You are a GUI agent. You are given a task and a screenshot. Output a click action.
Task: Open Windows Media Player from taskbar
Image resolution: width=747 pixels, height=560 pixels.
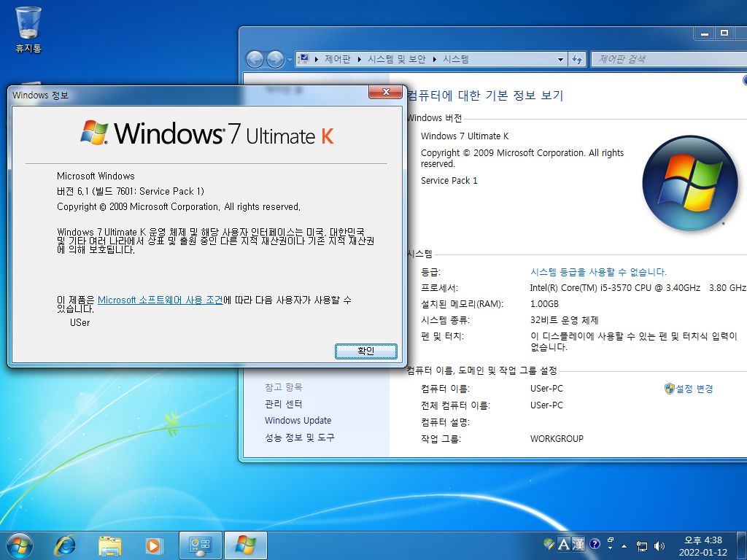pyautogui.click(x=155, y=545)
